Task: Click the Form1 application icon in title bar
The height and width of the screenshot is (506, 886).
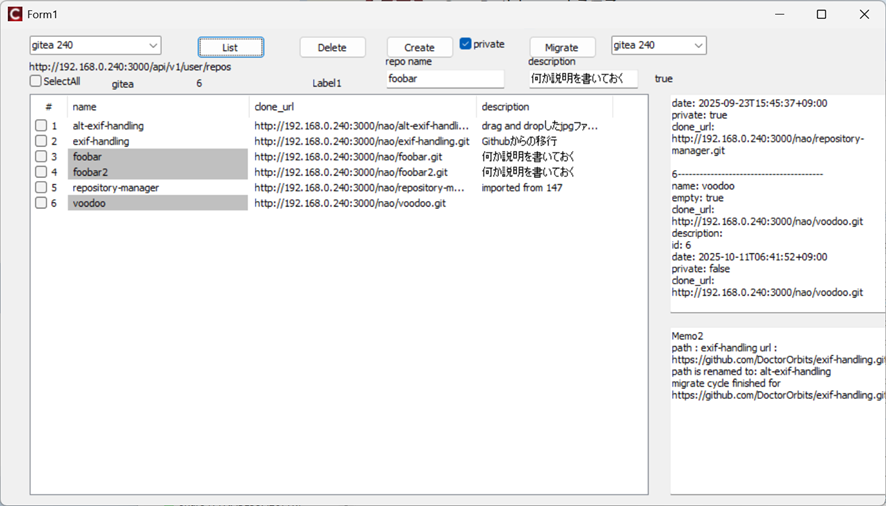Action: (x=14, y=14)
